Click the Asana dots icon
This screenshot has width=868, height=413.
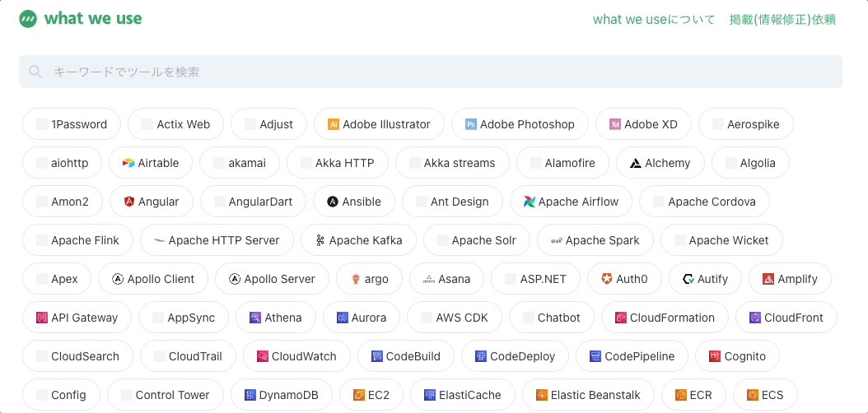point(429,279)
